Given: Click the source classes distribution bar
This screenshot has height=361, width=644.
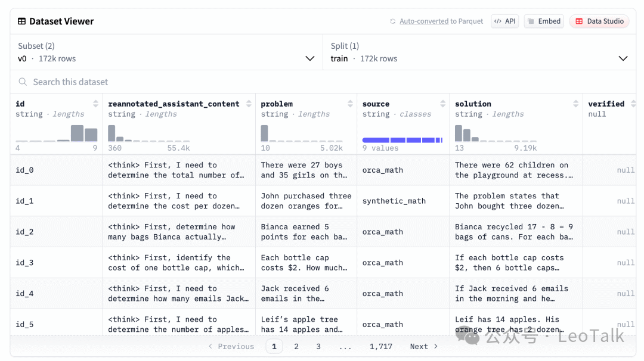Looking at the screenshot, I should pyautogui.click(x=402, y=141).
